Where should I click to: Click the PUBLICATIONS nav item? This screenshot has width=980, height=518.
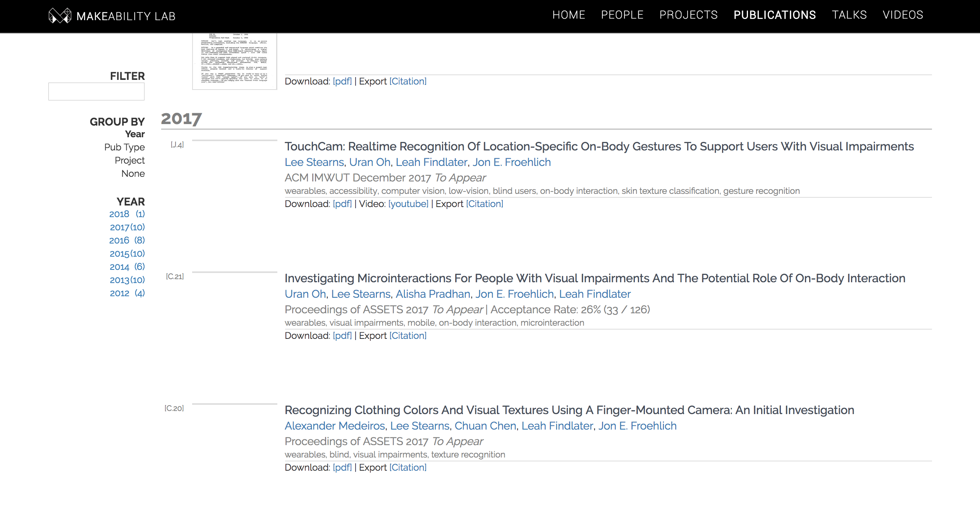pyautogui.click(x=774, y=15)
